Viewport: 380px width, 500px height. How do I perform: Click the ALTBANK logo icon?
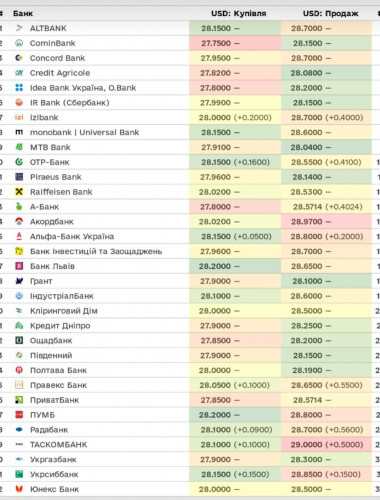[x=19, y=28]
